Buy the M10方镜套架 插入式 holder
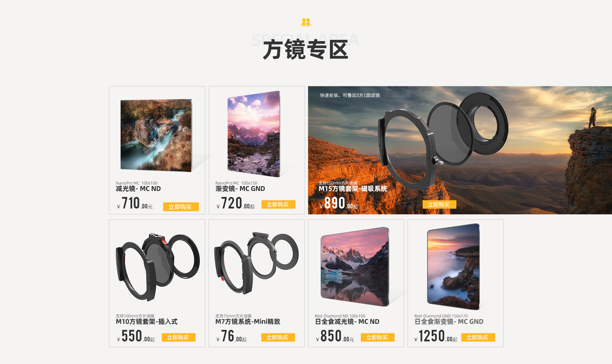 point(178,338)
